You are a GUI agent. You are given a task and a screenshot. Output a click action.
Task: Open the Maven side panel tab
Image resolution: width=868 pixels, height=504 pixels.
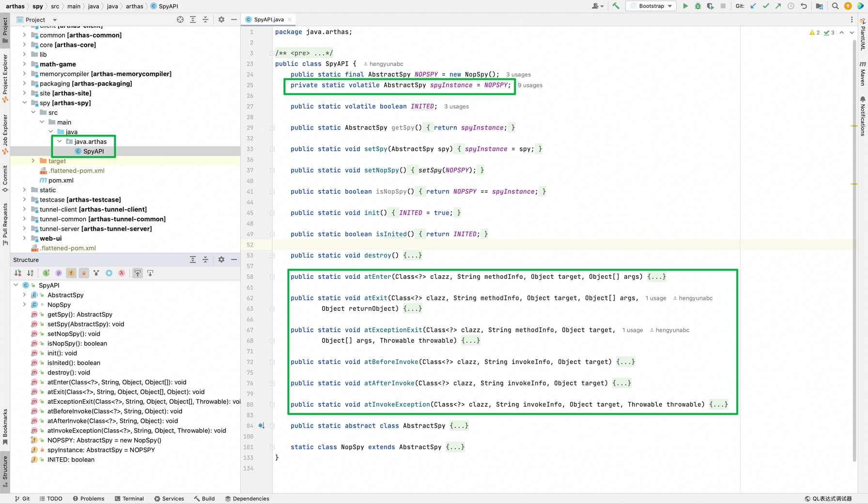pos(863,74)
